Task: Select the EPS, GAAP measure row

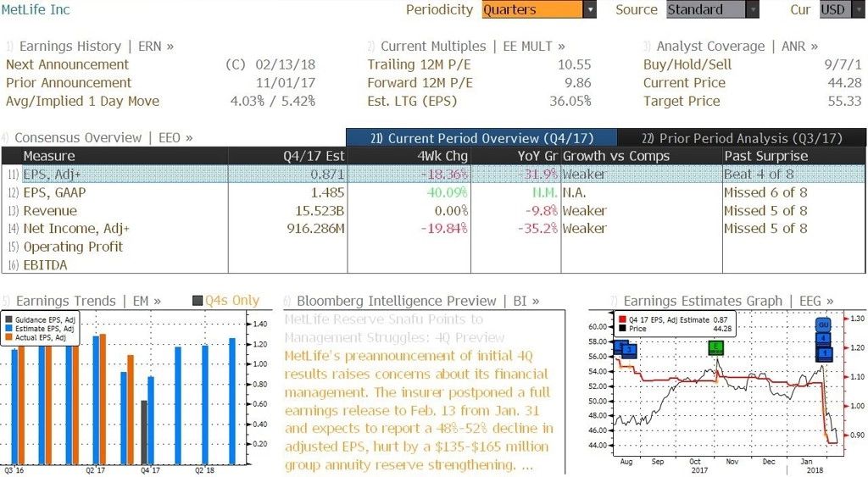Action: click(433, 192)
